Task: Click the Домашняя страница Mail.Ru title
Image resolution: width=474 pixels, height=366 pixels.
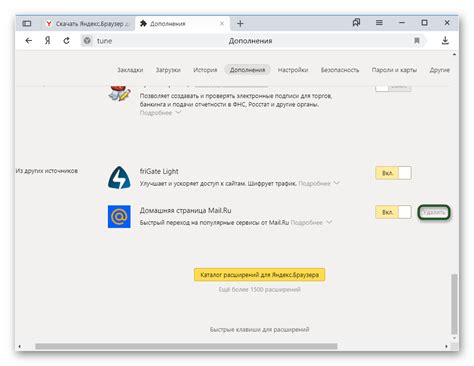Action: [185, 210]
